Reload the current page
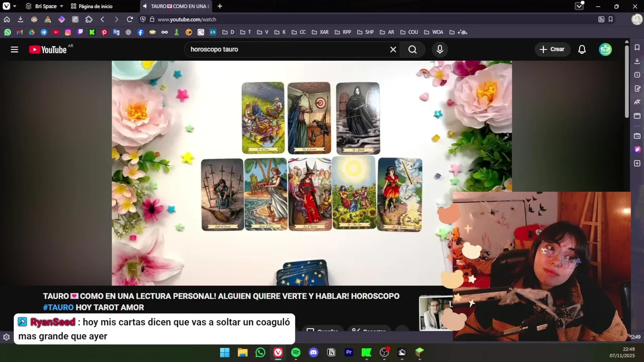The image size is (644, 362). (130, 19)
